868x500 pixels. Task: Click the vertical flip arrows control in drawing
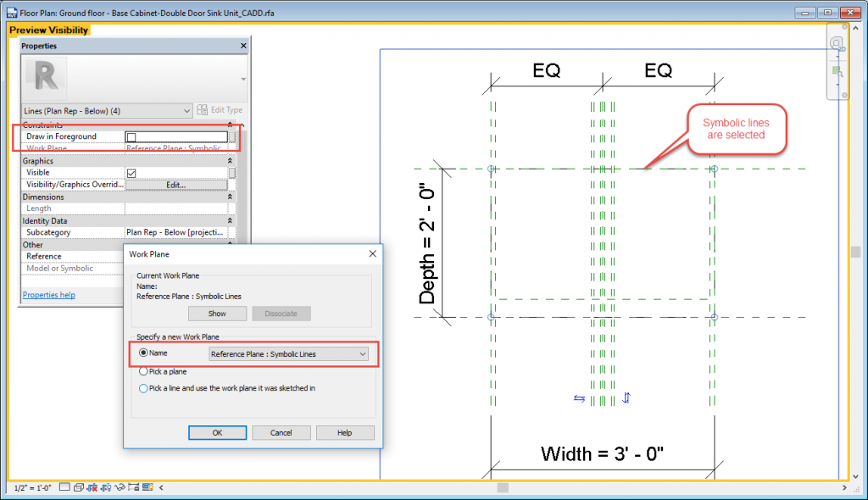[626, 397]
